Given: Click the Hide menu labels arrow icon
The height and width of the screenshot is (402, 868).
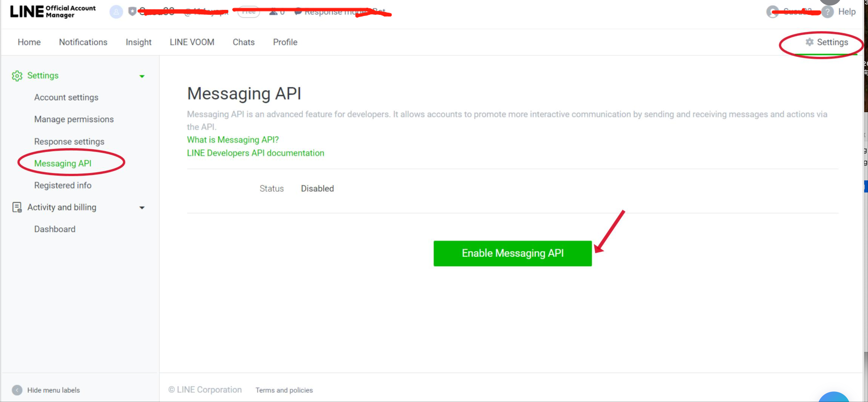Looking at the screenshot, I should (17, 390).
